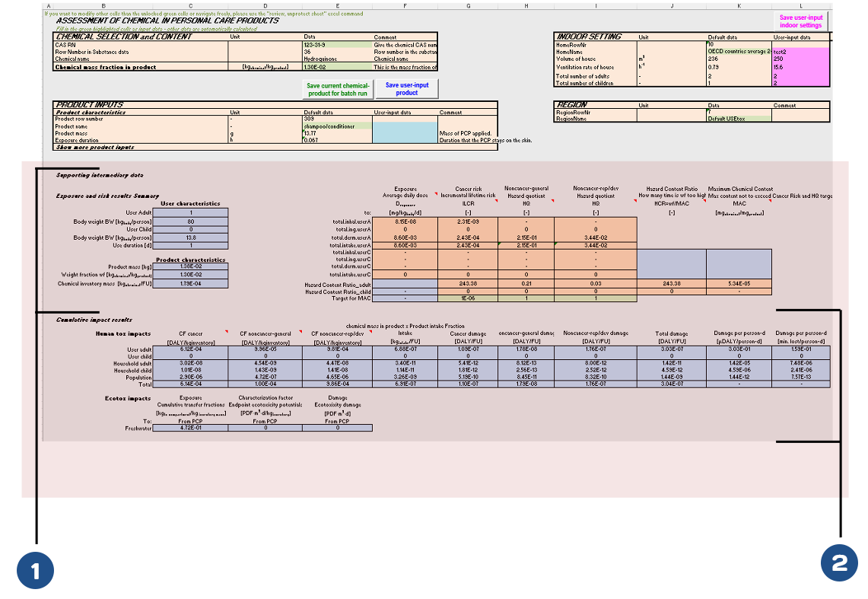This screenshot has width=868, height=599.
Task: Click Save user-input indoor settings button
Action: (800, 21)
